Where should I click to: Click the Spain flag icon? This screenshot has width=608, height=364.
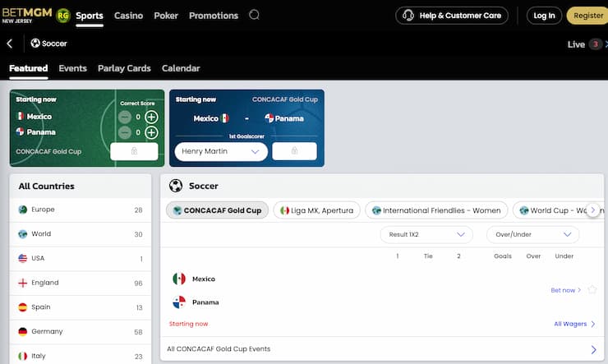point(22,307)
